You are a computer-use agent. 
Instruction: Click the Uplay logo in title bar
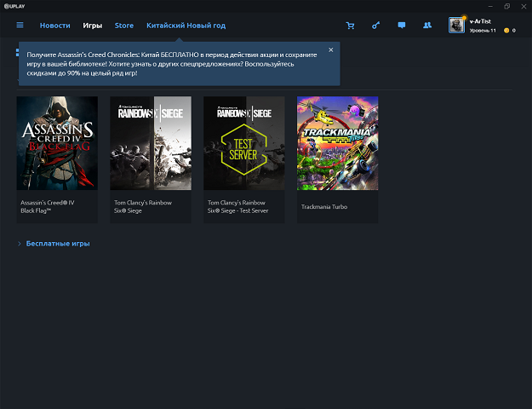(x=15, y=6)
